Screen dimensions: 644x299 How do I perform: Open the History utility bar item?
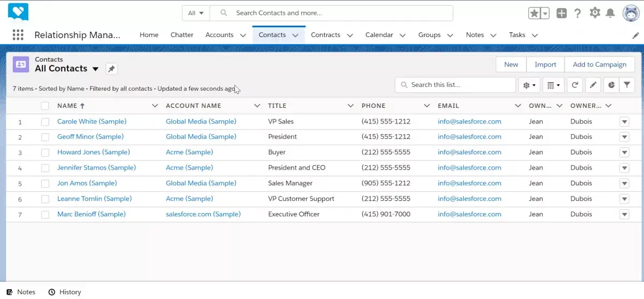pyautogui.click(x=64, y=292)
